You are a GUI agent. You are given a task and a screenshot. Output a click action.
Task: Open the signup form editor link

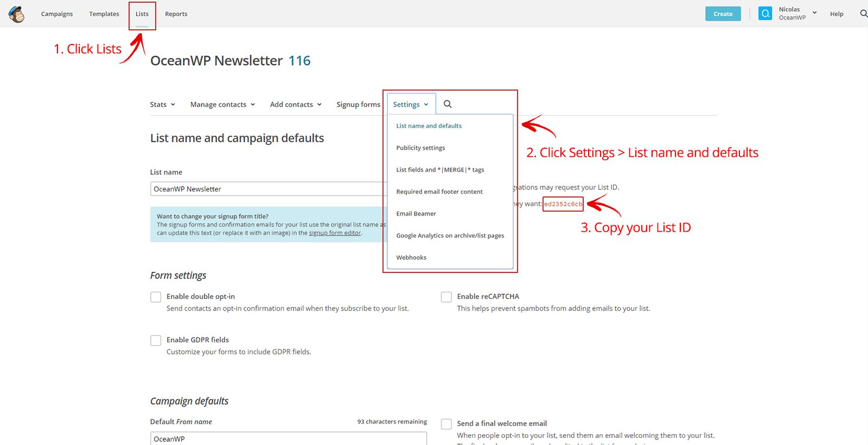click(x=335, y=233)
